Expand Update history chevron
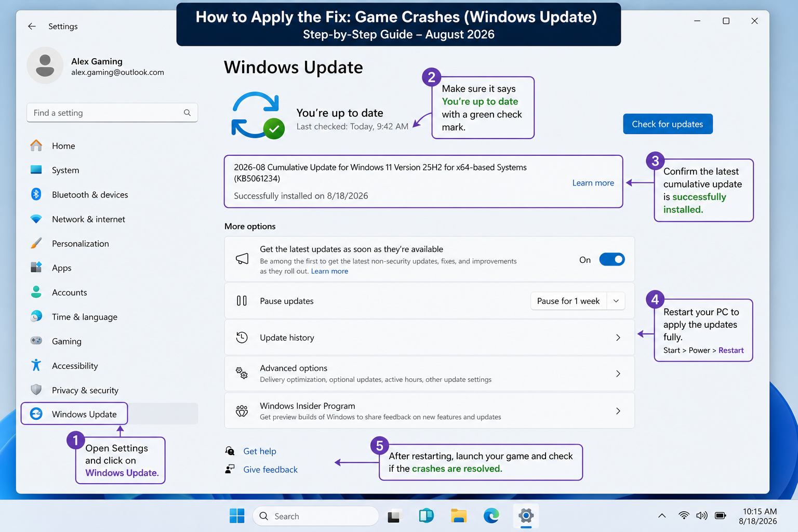798x532 pixels. [618, 338]
